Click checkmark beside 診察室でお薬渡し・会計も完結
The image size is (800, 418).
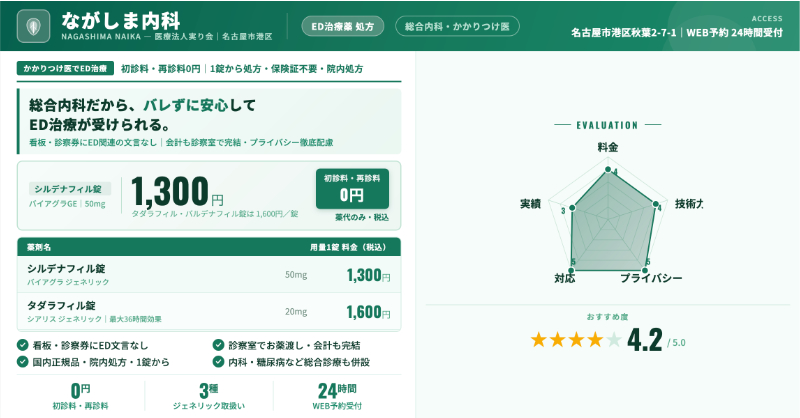click(218, 345)
